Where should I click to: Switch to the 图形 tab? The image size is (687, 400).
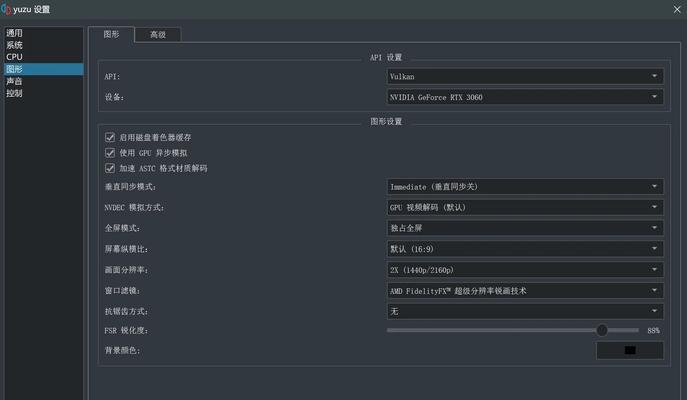click(111, 34)
